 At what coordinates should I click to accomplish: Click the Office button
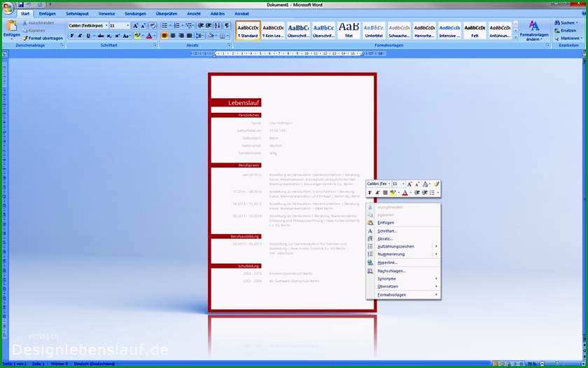8,7
